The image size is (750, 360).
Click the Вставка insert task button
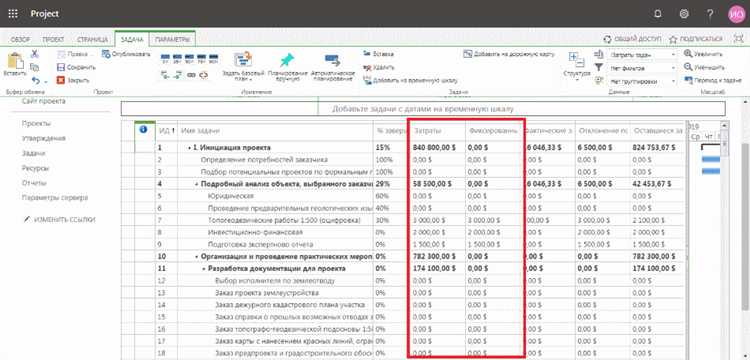click(379, 54)
